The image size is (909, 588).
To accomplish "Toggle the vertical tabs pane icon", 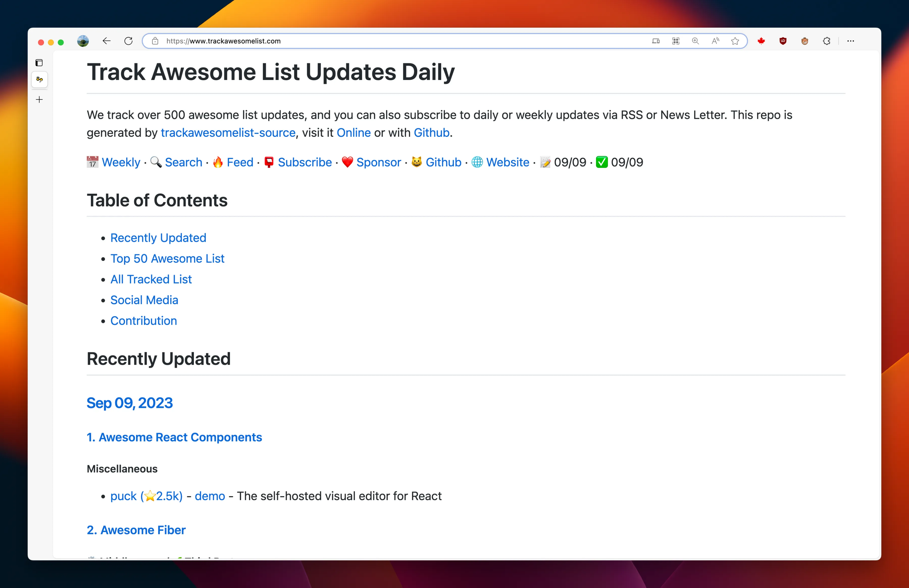I will click(39, 63).
